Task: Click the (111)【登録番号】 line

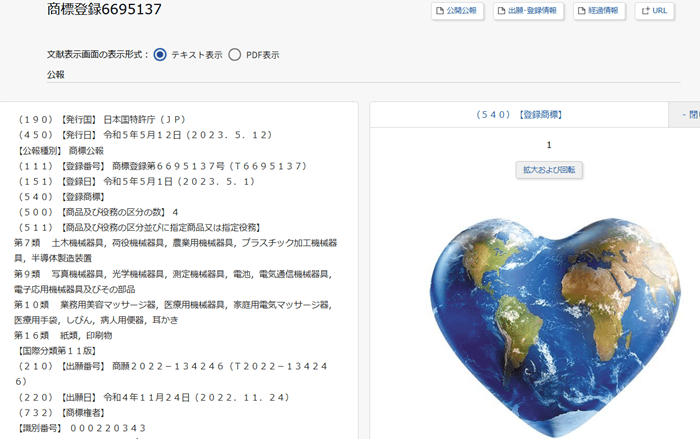Action: coord(162,166)
